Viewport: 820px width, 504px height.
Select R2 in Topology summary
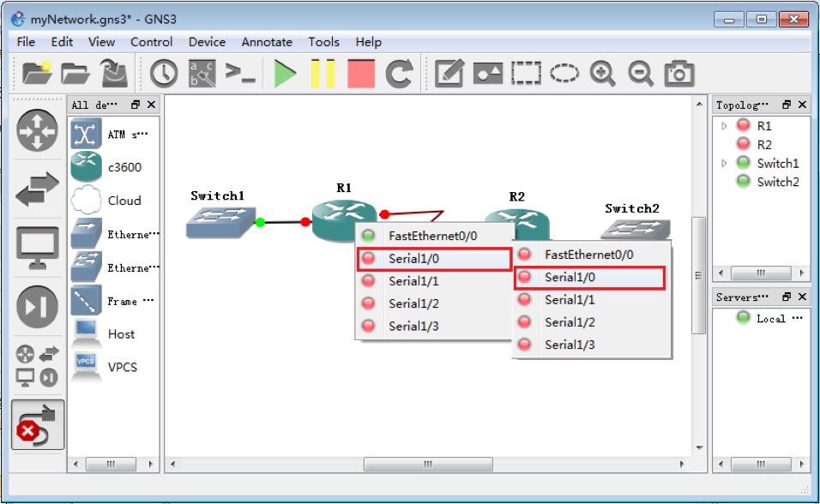(764, 145)
